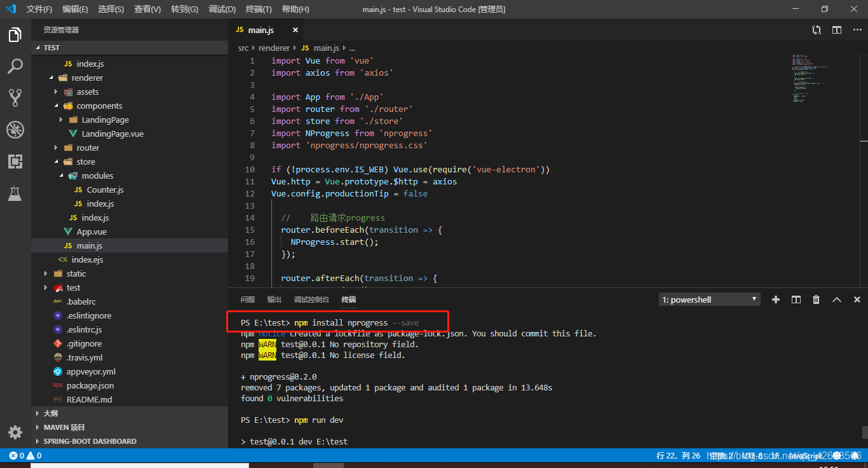Viewport: 868px width, 468px height.
Task: Open the Source Control view
Action: pyautogui.click(x=15, y=97)
